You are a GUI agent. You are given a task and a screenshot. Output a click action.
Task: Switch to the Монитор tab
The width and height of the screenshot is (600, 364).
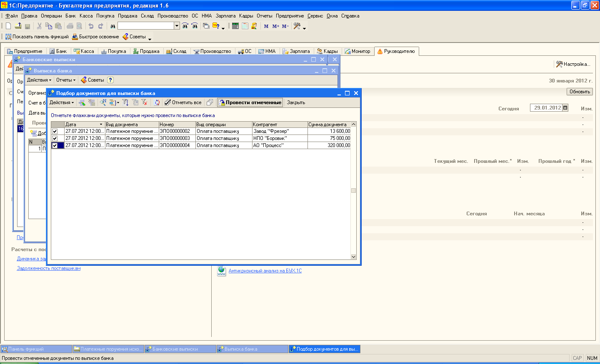(357, 51)
